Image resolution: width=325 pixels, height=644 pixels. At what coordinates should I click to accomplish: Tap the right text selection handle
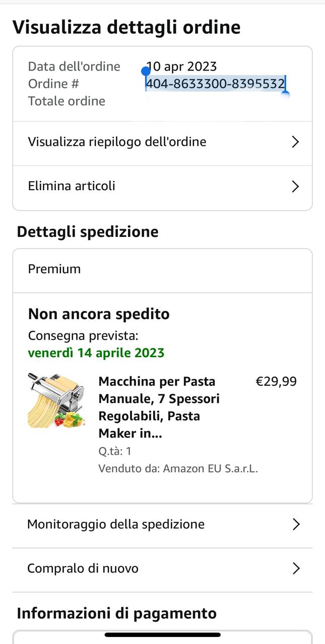(285, 94)
